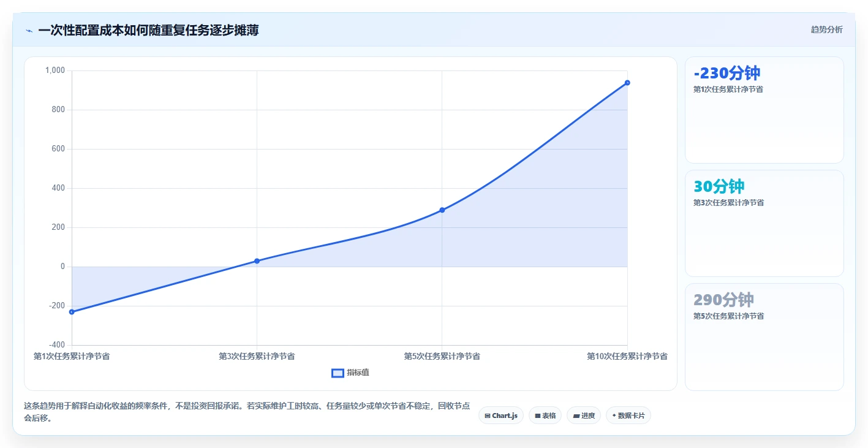Select the 数据卡片 tag
The height and width of the screenshot is (448, 868).
[x=628, y=416]
